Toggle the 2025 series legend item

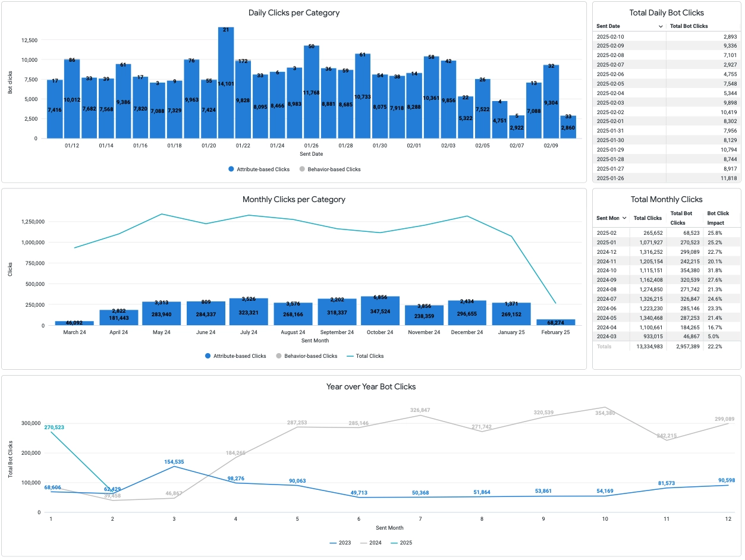tap(401, 543)
